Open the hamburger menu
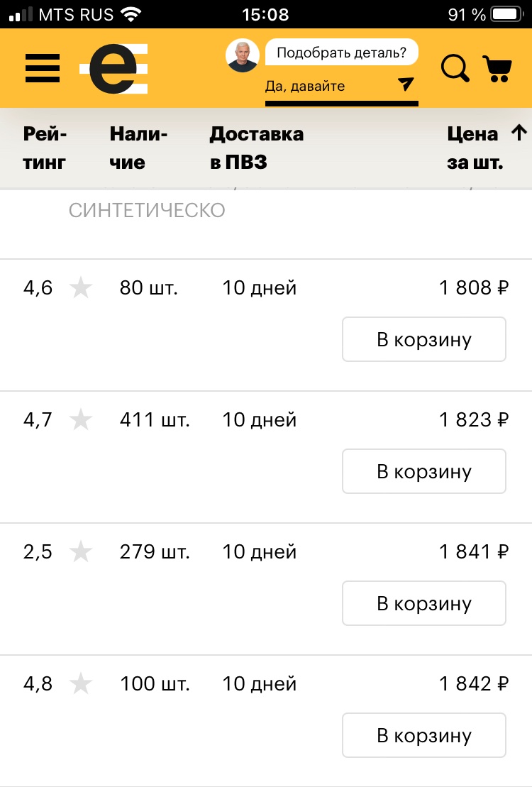Viewport: 532px width, 787px height. pos(43,68)
